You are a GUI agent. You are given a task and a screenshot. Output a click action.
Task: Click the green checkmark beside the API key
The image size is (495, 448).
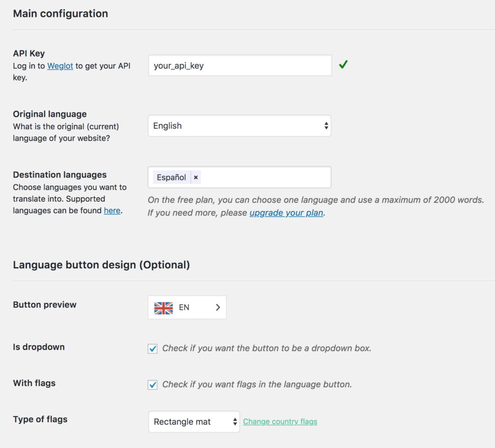coord(343,64)
